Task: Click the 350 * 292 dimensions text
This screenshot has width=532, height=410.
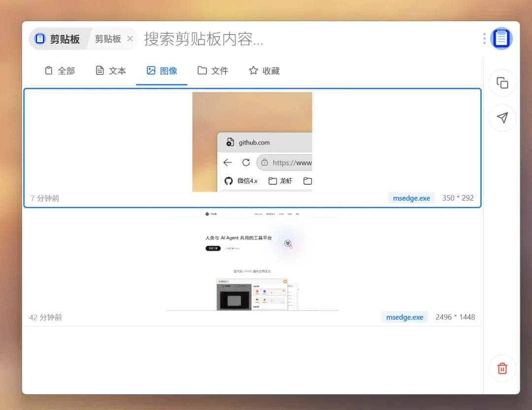Action: coord(458,198)
